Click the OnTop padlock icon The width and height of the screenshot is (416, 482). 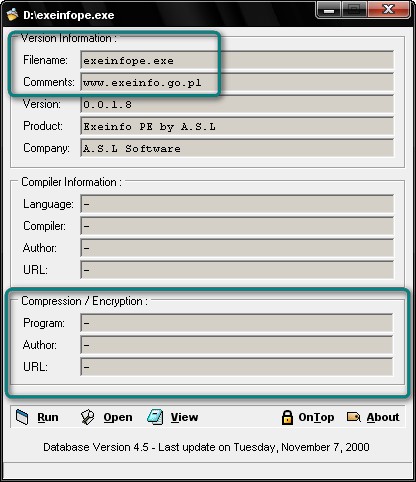coord(287,417)
